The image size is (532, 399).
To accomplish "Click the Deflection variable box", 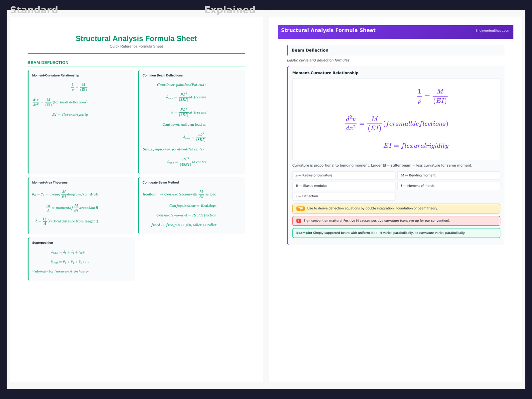I will click(343, 196).
